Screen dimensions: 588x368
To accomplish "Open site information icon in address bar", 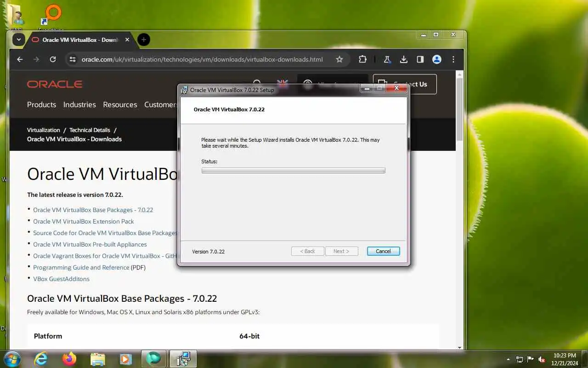I will [x=72, y=59].
